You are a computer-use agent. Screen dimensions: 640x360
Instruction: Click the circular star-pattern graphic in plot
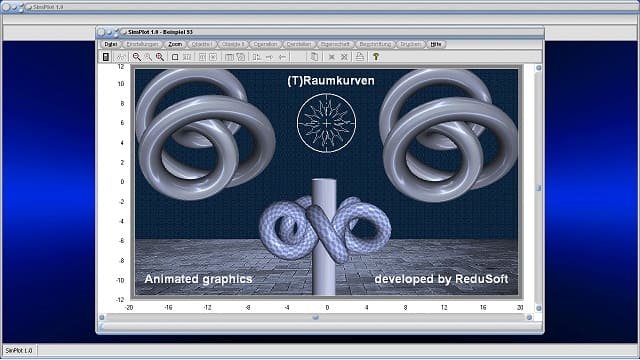(x=327, y=123)
